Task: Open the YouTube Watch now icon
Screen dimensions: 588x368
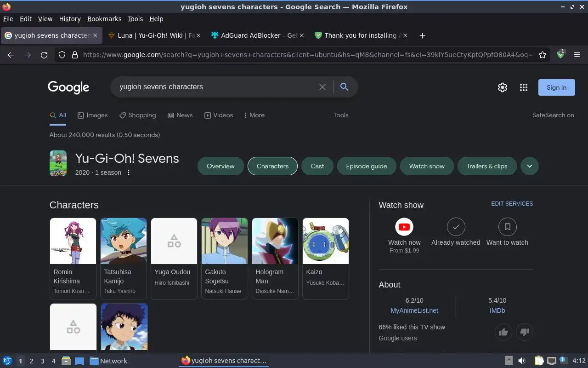Action: (x=404, y=227)
